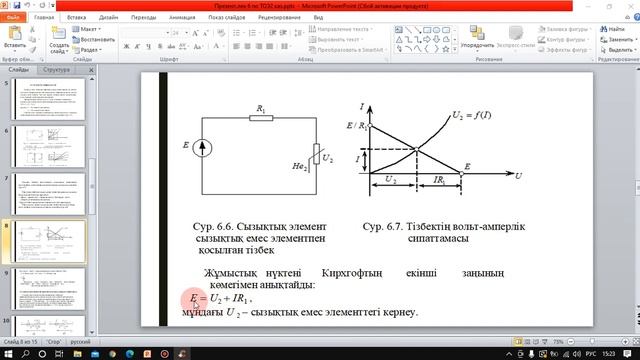Select the star shape in shapes gallery
Viewport: 640px width, 360px height.
tap(446, 49)
